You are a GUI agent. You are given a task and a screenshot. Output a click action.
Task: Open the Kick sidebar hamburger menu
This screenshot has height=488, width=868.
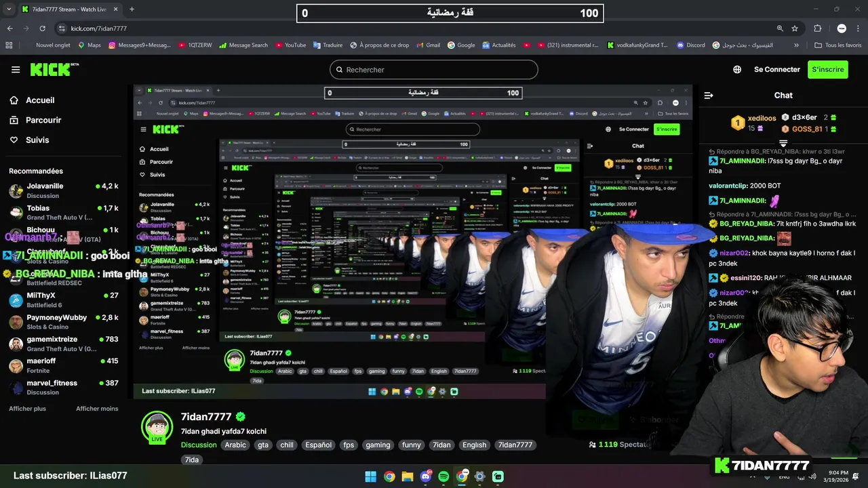(16, 69)
